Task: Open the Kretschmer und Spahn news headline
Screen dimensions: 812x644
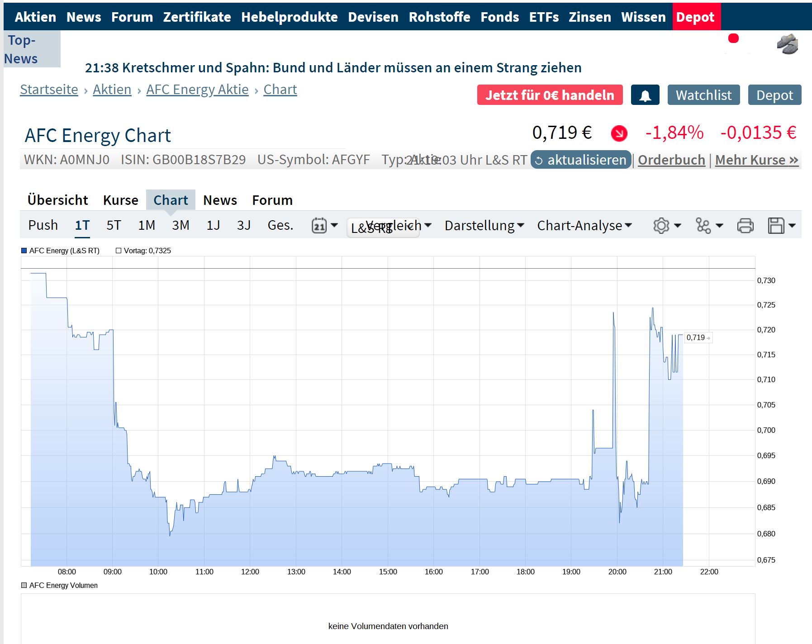Action: point(333,68)
